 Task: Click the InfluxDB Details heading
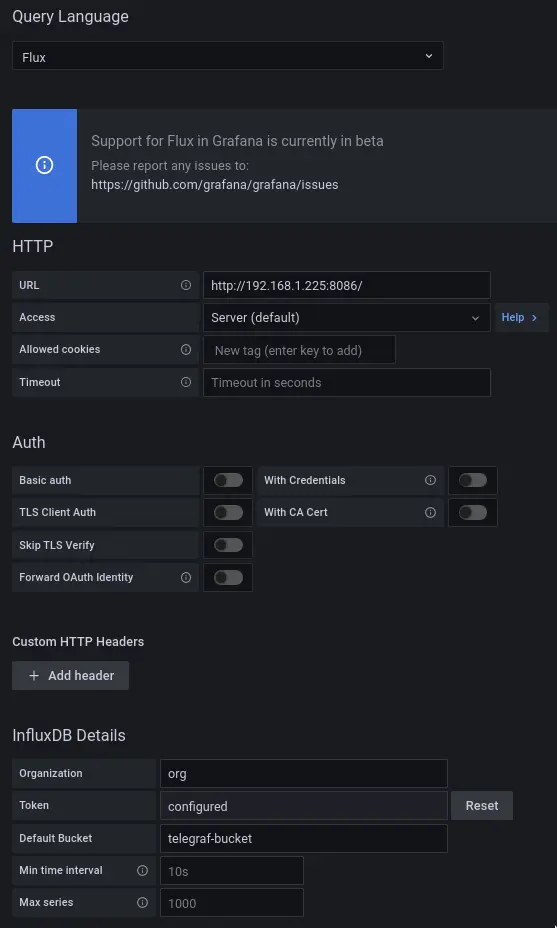(69, 735)
